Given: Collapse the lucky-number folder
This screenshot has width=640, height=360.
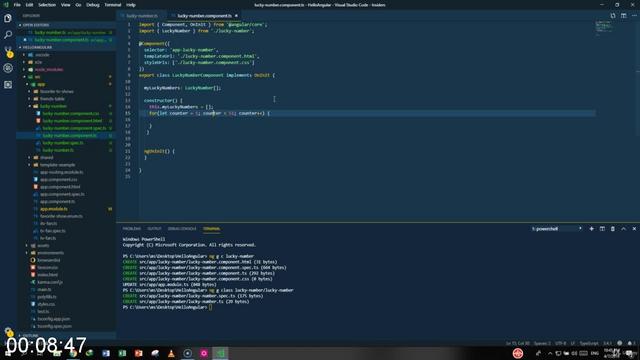Looking at the screenshot, I should click(x=30, y=106).
